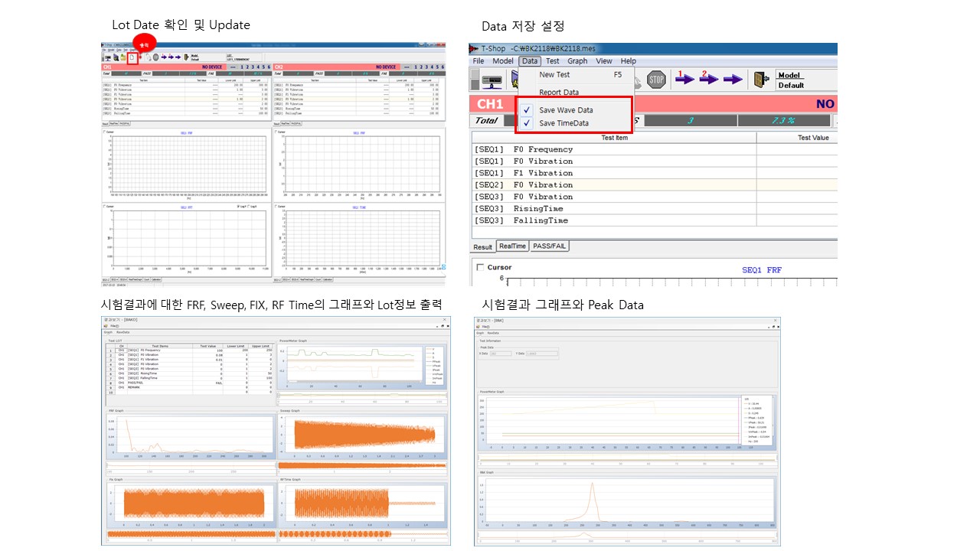The height and width of the screenshot is (551, 980).
Task: Select the '[SEQ3] RisingTime' row in Data 저장 설정
Action: (655, 208)
